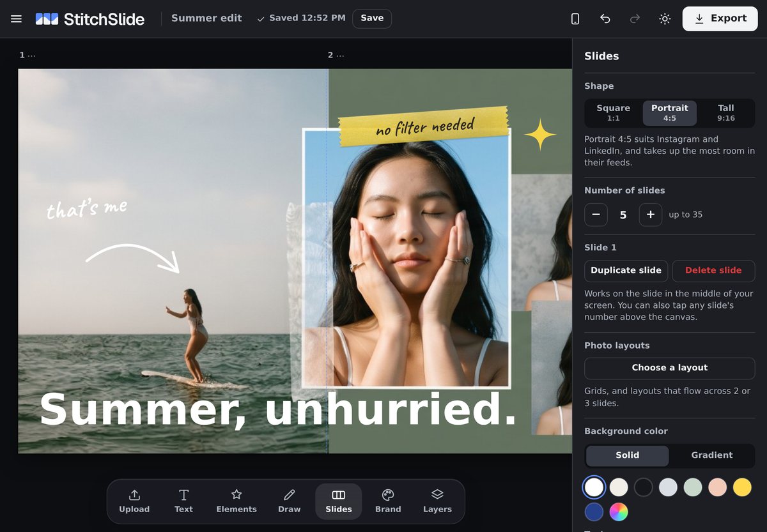The height and width of the screenshot is (532, 767).
Task: Duplicate the current slide
Action: (x=626, y=271)
